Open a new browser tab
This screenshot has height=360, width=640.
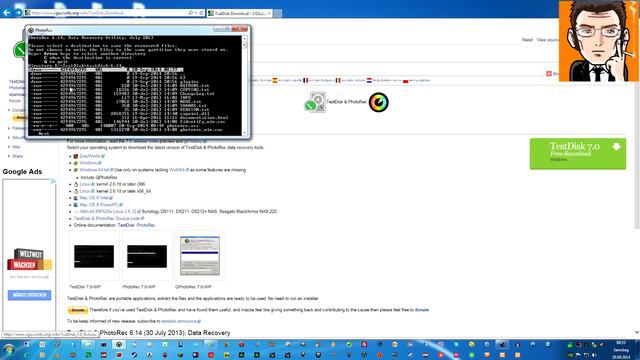coord(278,13)
